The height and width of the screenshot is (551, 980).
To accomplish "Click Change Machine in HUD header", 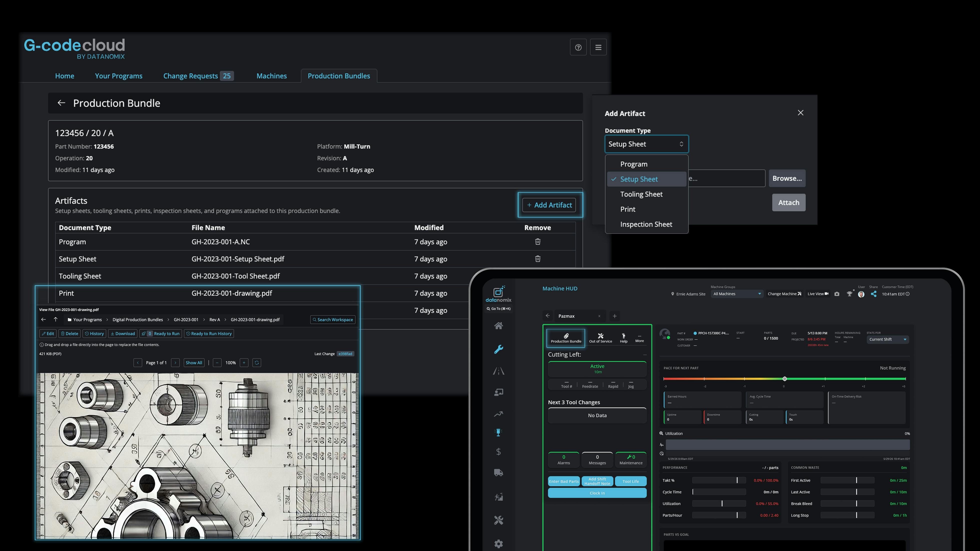I will click(x=784, y=294).
